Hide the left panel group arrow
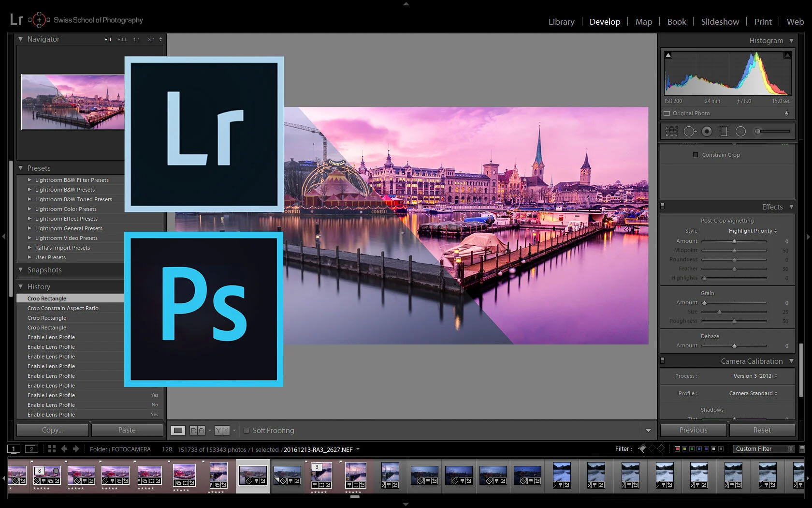Viewport: 812px width, 508px height. (x=4, y=237)
